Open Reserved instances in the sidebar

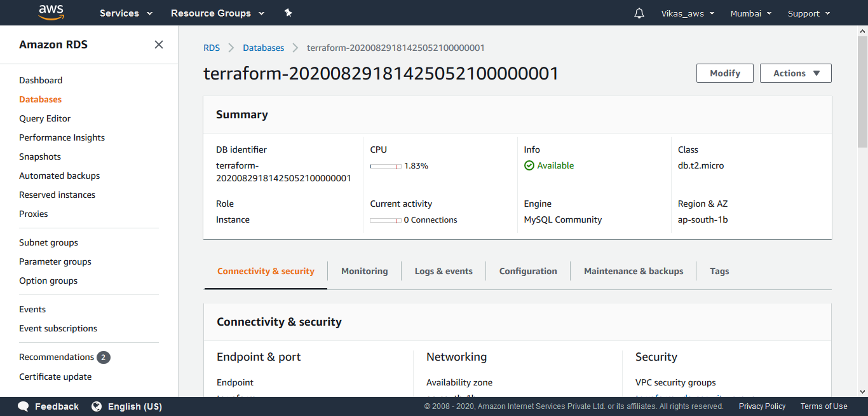coord(57,195)
